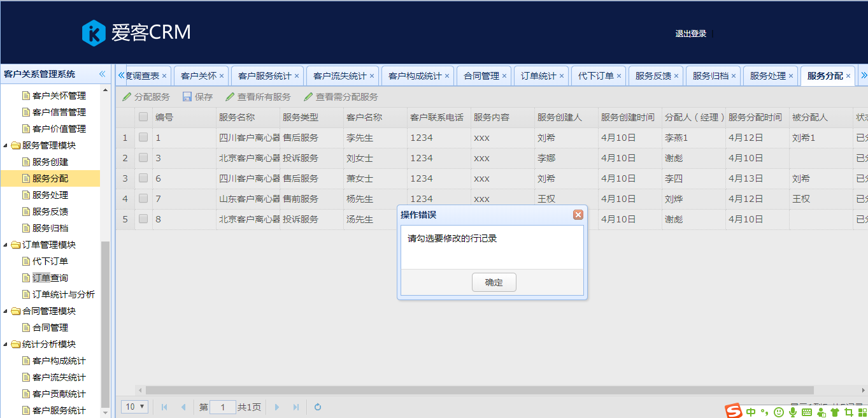The image size is (868, 418).
Task: Check the checkbox for row 3 萧女士
Action: pos(143,178)
